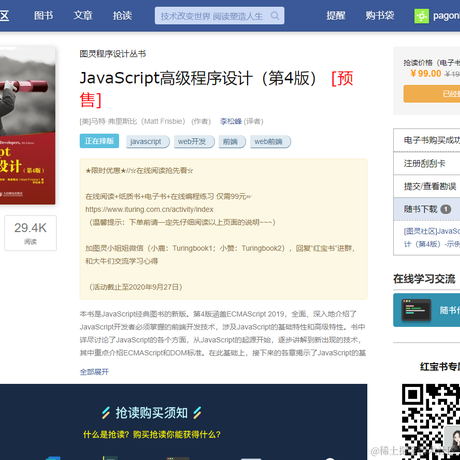Image resolution: width=460 pixels, height=460 pixels.
Task: Click the [图灵社区]JavaScript download file link
Action: point(432,238)
